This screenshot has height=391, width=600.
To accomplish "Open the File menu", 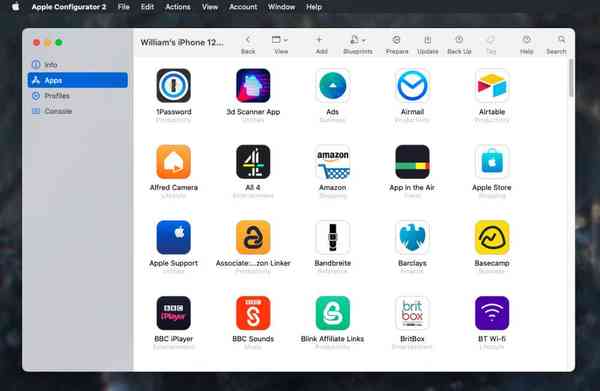I will [x=124, y=7].
